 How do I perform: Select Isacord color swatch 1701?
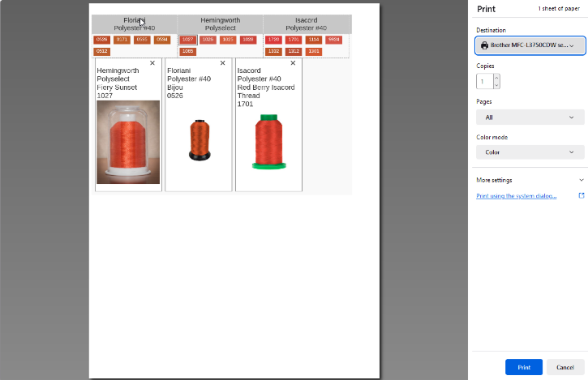click(x=293, y=39)
